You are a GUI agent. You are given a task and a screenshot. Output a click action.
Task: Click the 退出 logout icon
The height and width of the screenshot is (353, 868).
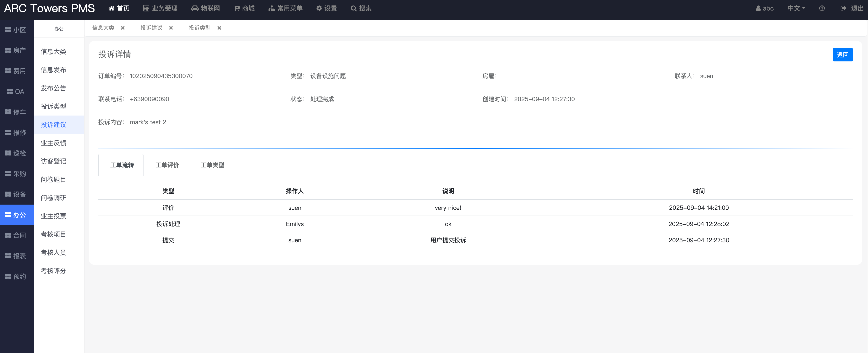pos(843,8)
